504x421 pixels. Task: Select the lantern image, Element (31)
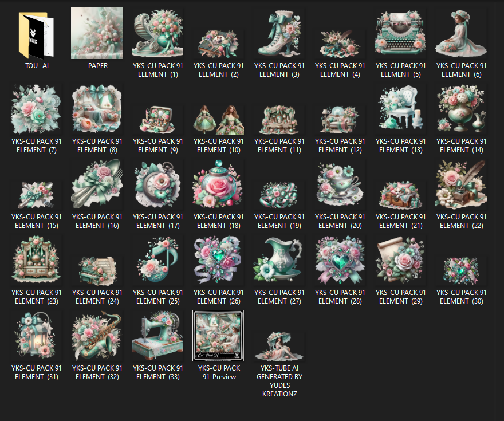[x=36, y=336]
